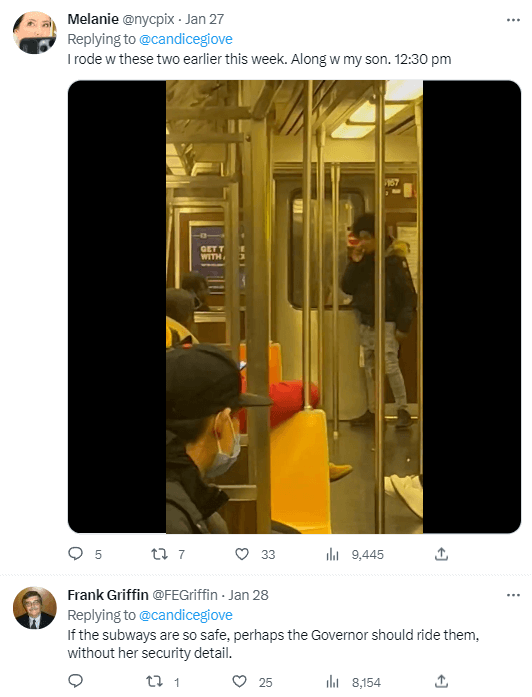View analytics icon showing 9,445 views

(x=332, y=554)
